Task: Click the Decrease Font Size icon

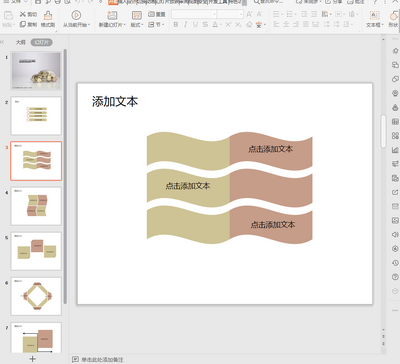Action: (x=259, y=14)
